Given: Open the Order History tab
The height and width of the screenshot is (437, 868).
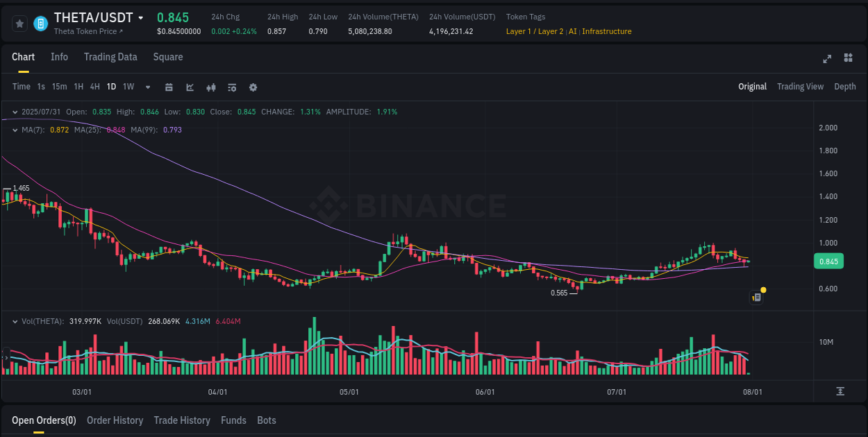Looking at the screenshot, I should pos(115,420).
